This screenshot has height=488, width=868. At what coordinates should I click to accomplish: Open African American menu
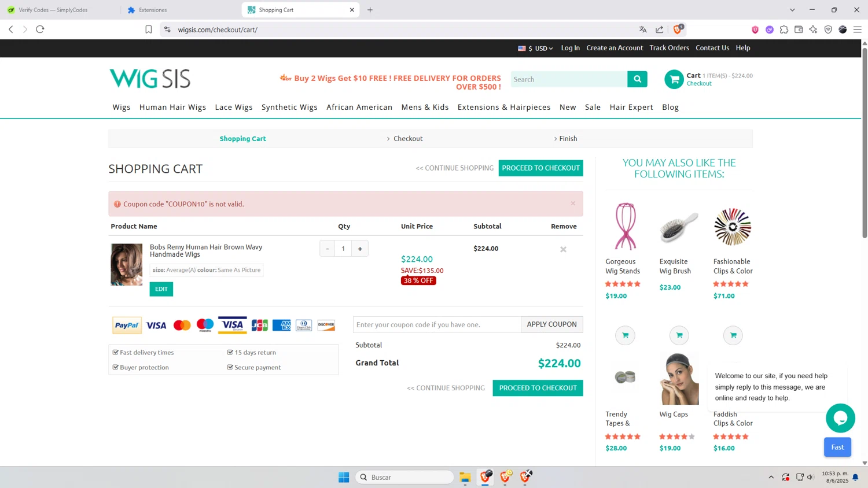point(359,107)
